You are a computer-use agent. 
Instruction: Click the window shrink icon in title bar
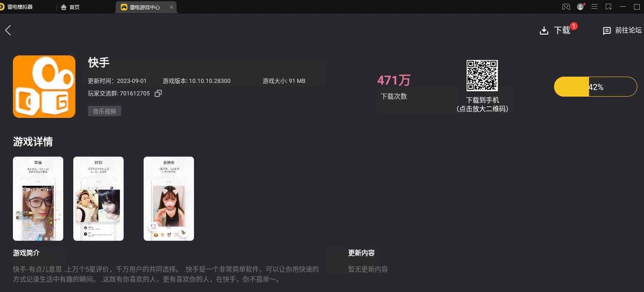[608, 7]
